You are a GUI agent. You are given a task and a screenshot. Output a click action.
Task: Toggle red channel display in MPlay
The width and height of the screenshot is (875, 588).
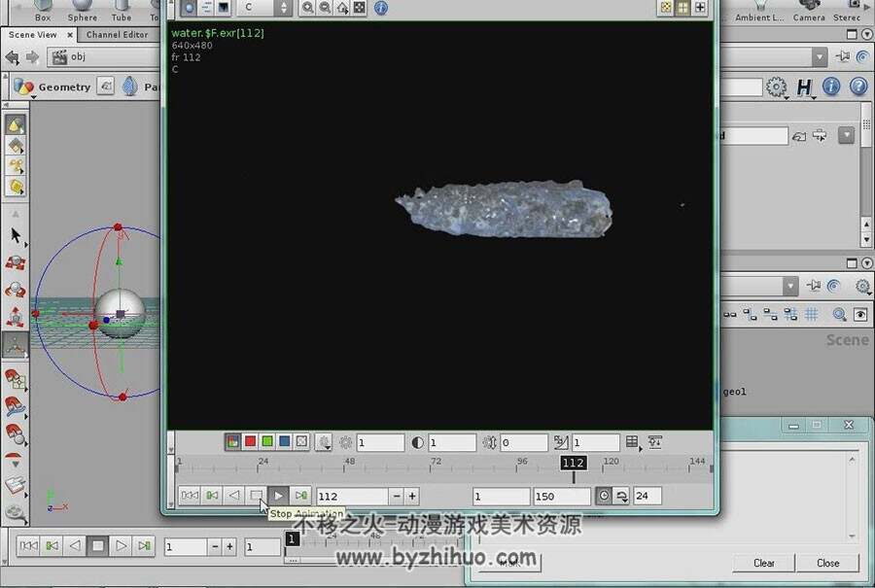[251, 442]
